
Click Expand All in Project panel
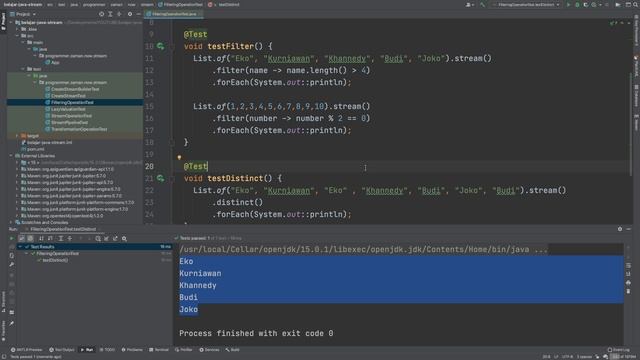pyautogui.click(x=110, y=14)
